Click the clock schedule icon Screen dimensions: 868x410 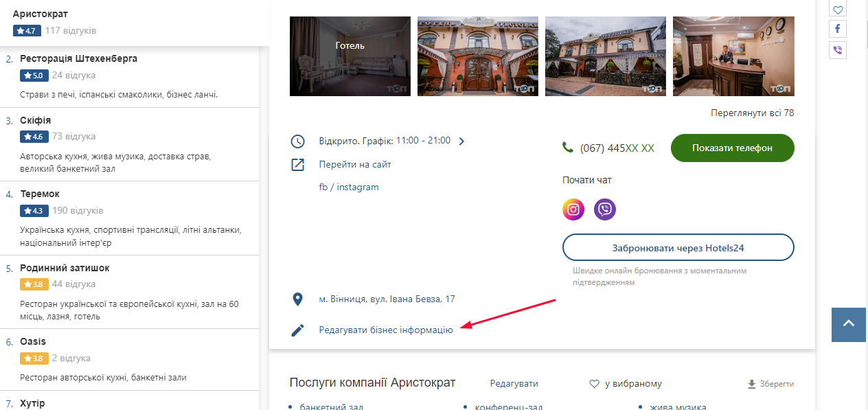click(x=297, y=141)
